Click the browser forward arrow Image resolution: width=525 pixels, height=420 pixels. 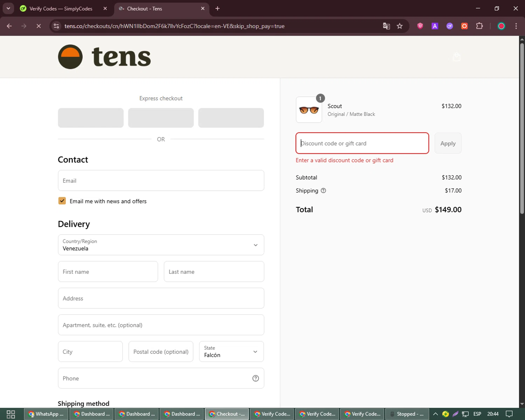[24, 26]
